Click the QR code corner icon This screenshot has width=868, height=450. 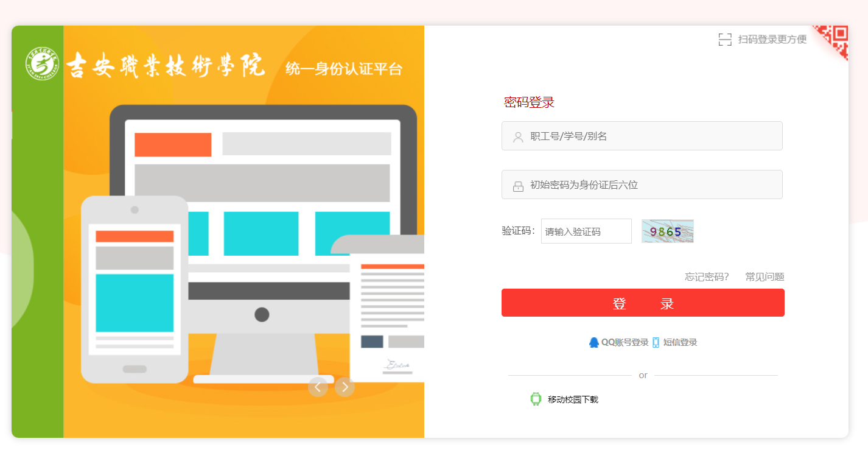tap(833, 41)
